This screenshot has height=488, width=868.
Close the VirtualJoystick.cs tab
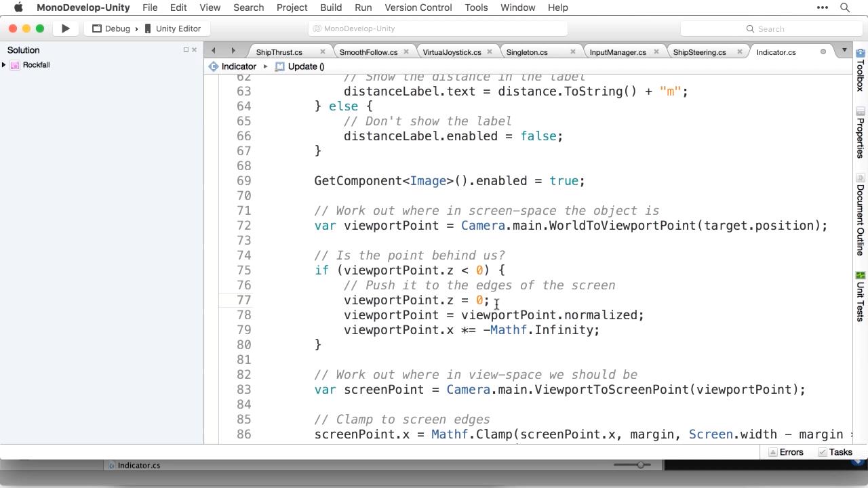pyautogui.click(x=490, y=52)
